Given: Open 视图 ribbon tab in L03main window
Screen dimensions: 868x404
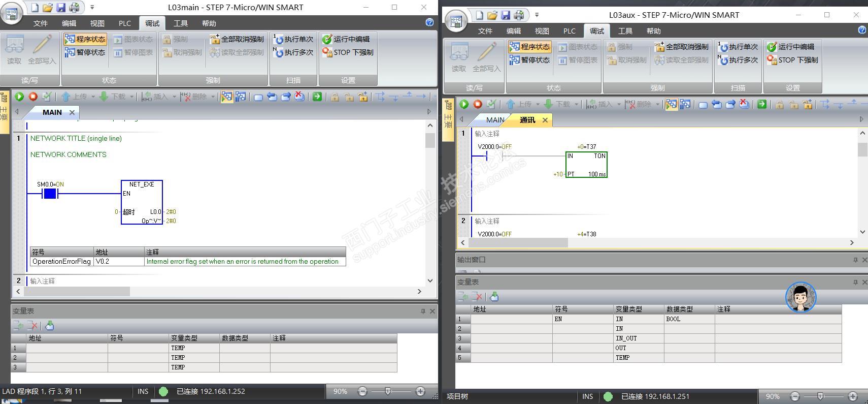Looking at the screenshot, I should point(97,23).
